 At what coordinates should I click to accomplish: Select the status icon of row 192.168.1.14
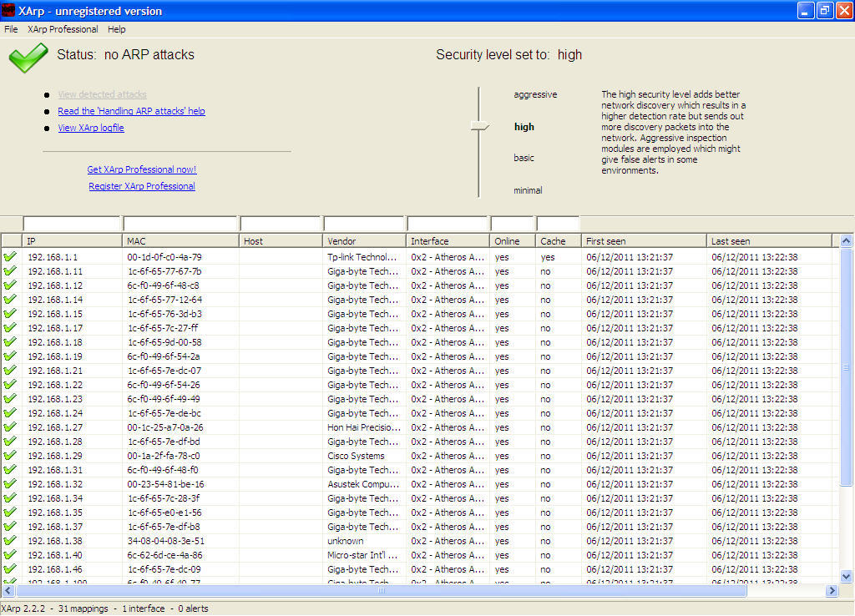click(x=10, y=299)
